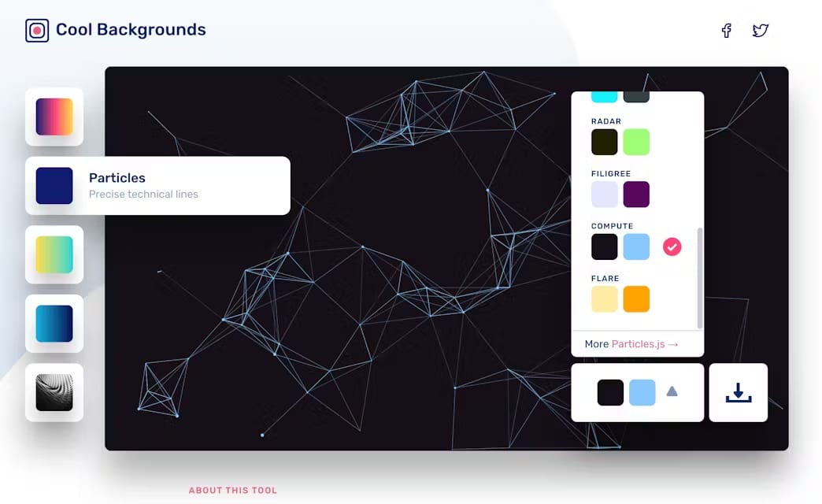
Task: Select the yellow-teal gradient background tile
Action: tap(54, 254)
